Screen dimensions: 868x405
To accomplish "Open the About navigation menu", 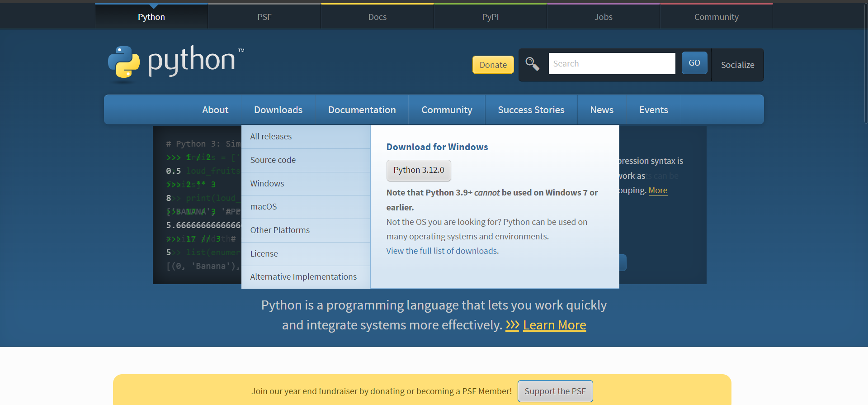I will pyautogui.click(x=215, y=110).
